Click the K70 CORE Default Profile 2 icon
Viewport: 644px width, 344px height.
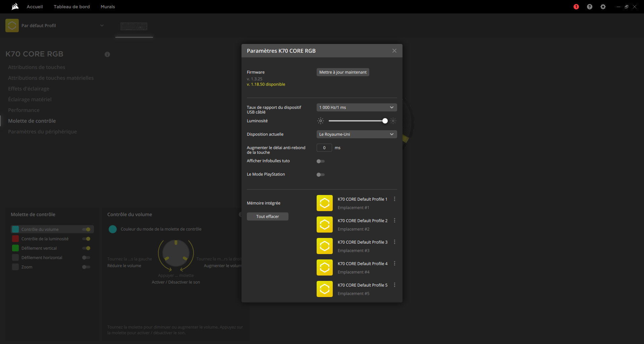pyautogui.click(x=325, y=225)
